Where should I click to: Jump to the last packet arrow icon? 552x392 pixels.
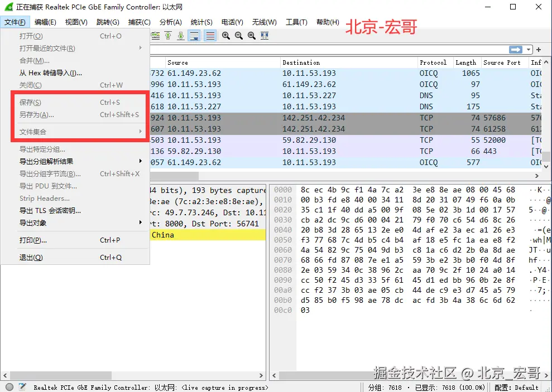[x=181, y=36]
